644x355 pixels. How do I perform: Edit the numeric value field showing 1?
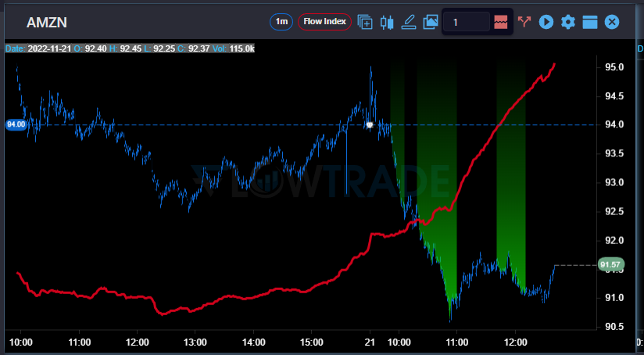[467, 22]
